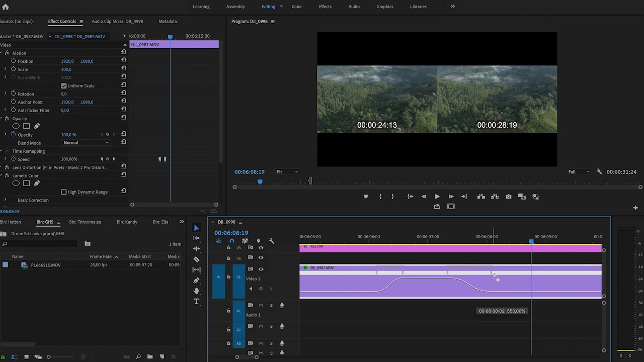
Task: Click the Lift icon in the Program monitor
Action: pyautogui.click(x=481, y=197)
